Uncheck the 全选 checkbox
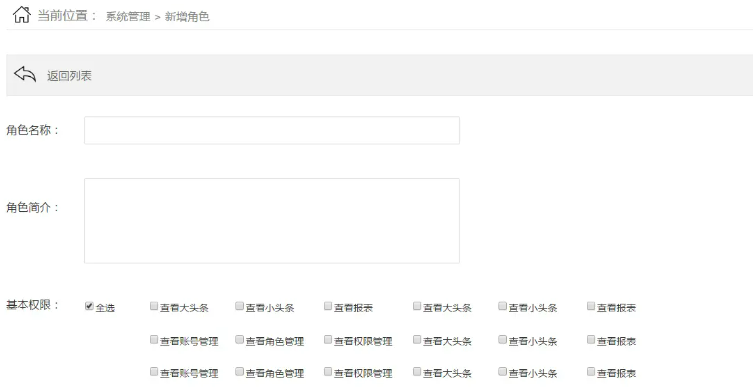 [89, 306]
